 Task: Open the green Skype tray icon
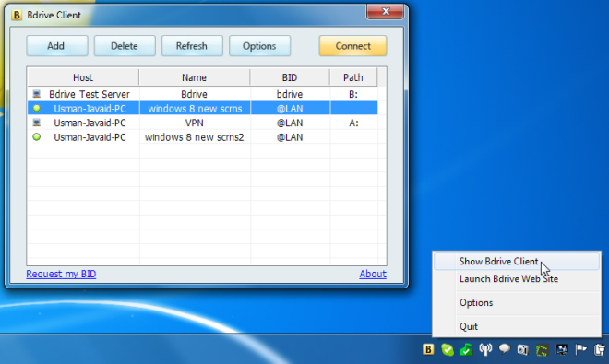point(447,349)
